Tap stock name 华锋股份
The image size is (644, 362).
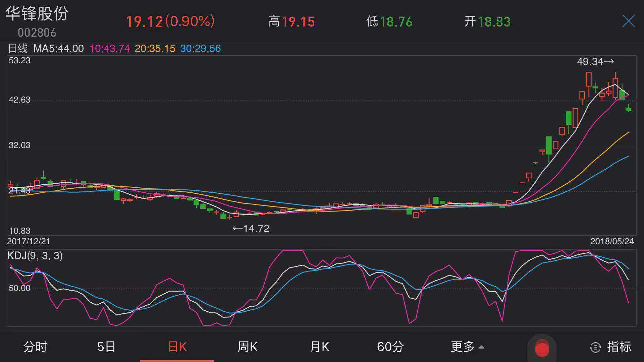click(37, 14)
